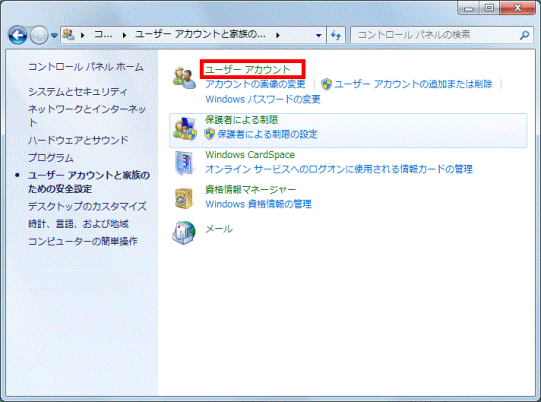
Task: Click shield icon beside ユーザー アカウントの追加または削除
Action: point(326,84)
